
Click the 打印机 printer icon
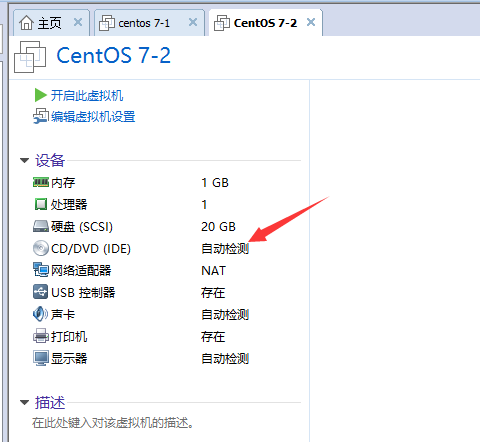point(41,336)
